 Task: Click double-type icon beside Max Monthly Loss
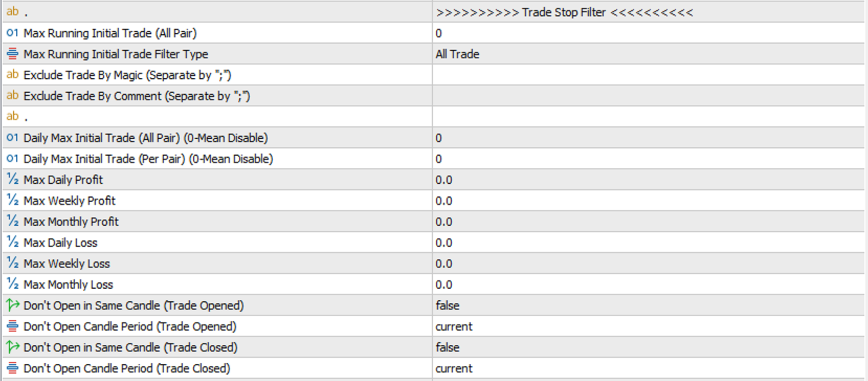[12, 284]
